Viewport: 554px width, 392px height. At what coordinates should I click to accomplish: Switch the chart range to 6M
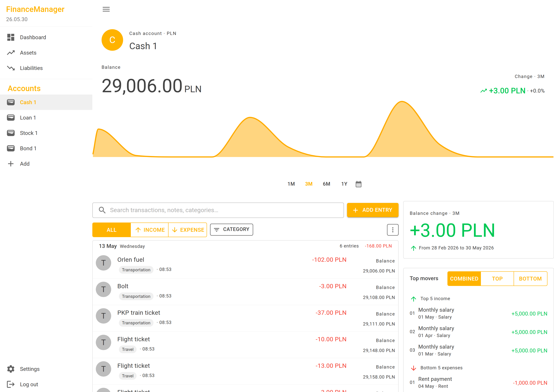coord(326,184)
